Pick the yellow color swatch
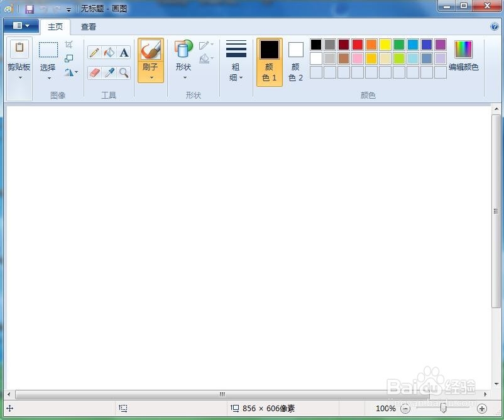Screen dimensions: 504x420 (385, 45)
